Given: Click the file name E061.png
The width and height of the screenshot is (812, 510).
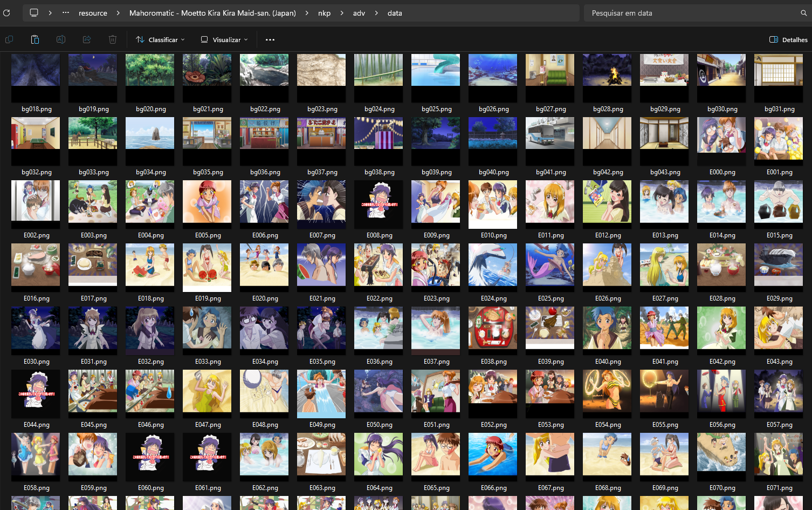Looking at the screenshot, I should click(x=208, y=488).
